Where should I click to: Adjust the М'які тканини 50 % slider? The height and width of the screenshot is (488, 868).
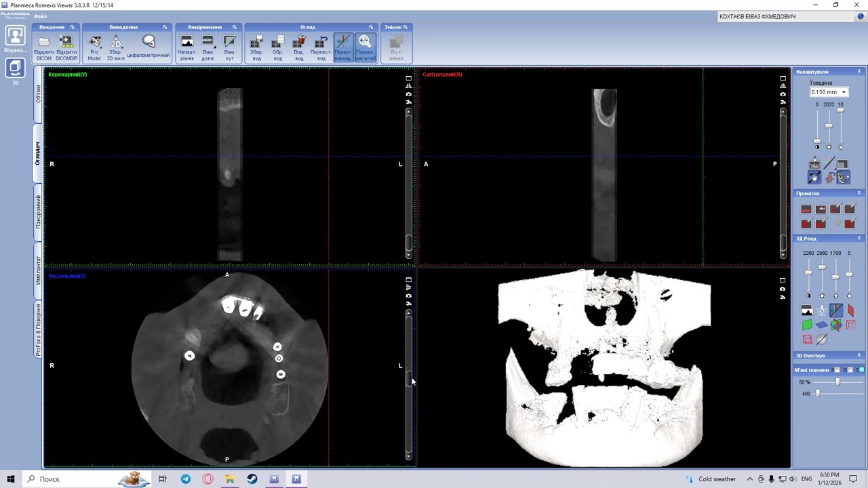click(x=838, y=382)
